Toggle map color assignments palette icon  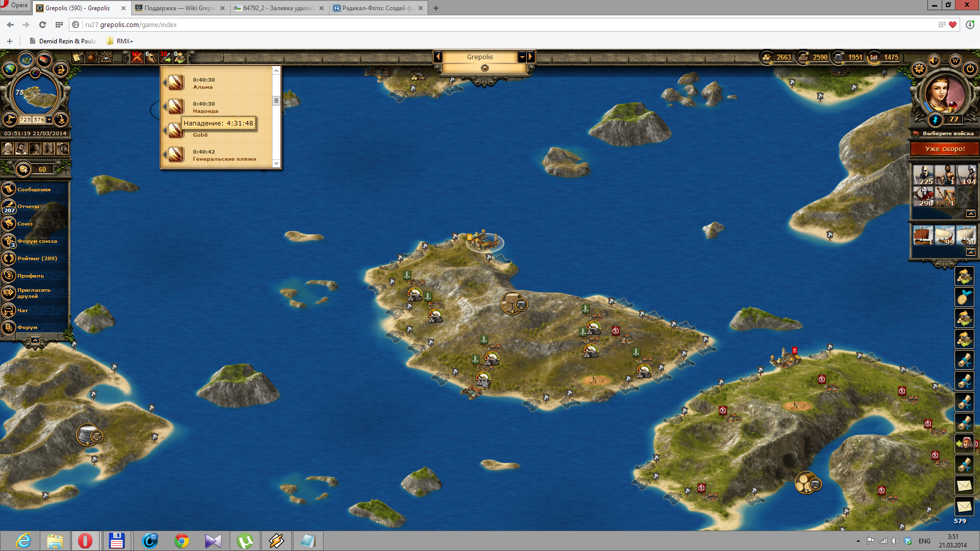35,72
